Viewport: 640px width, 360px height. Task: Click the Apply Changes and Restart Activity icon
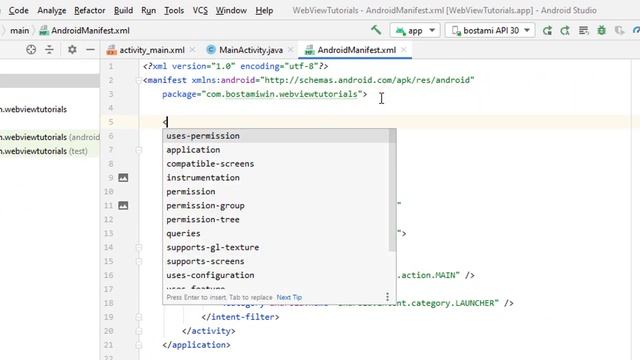click(547, 30)
